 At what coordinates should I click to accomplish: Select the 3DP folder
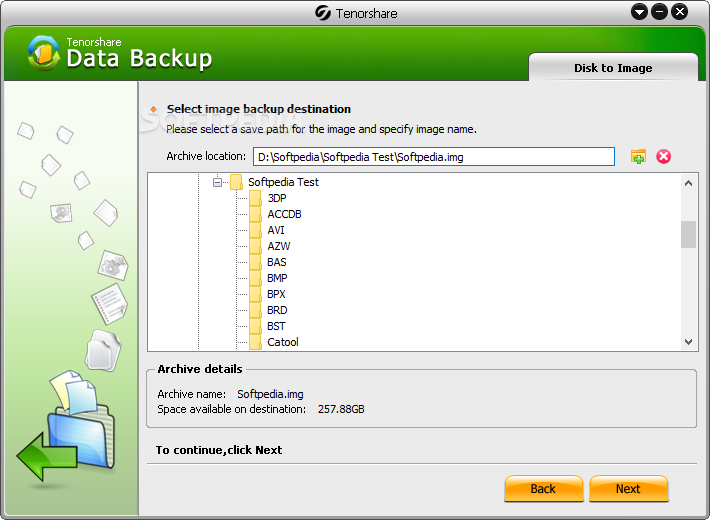pyautogui.click(x=277, y=198)
